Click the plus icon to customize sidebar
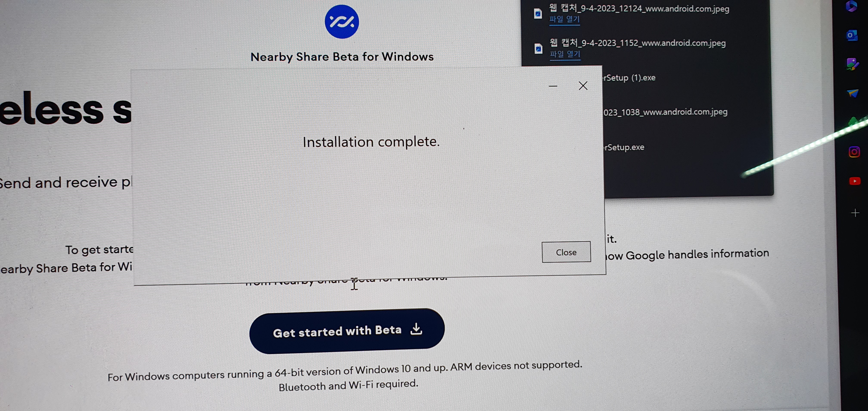The width and height of the screenshot is (868, 411). click(855, 213)
